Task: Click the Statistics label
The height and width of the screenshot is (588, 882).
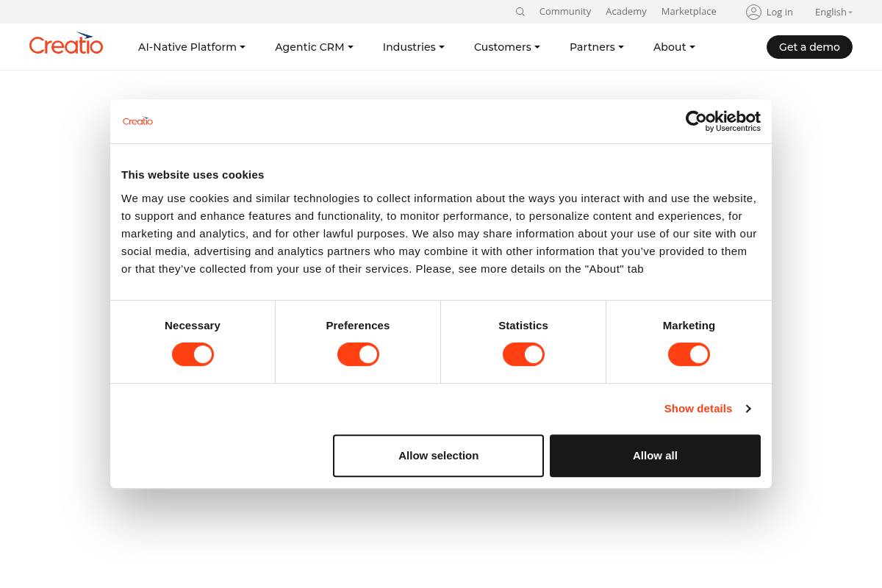Action: 523,326
